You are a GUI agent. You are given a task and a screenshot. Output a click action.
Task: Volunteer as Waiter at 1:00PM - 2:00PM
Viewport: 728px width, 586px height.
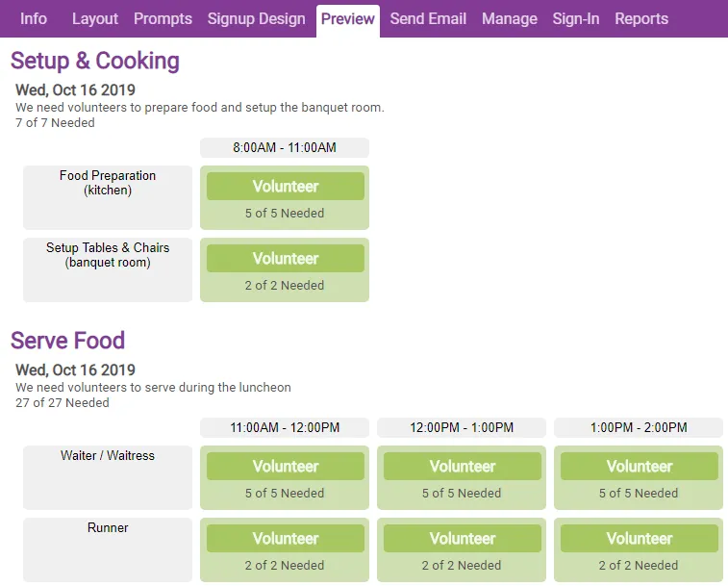tap(640, 466)
